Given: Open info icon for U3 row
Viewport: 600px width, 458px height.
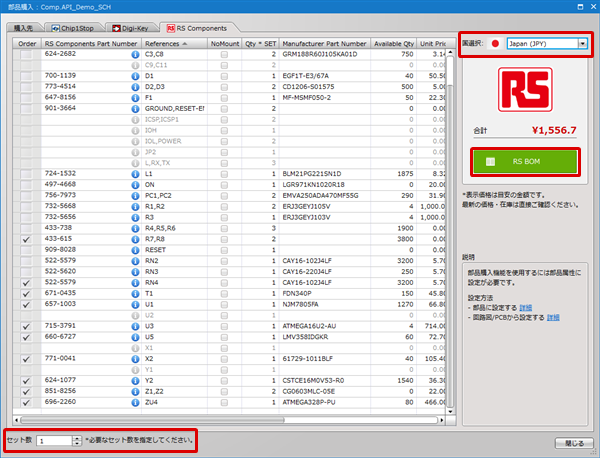Looking at the screenshot, I should pos(135,326).
